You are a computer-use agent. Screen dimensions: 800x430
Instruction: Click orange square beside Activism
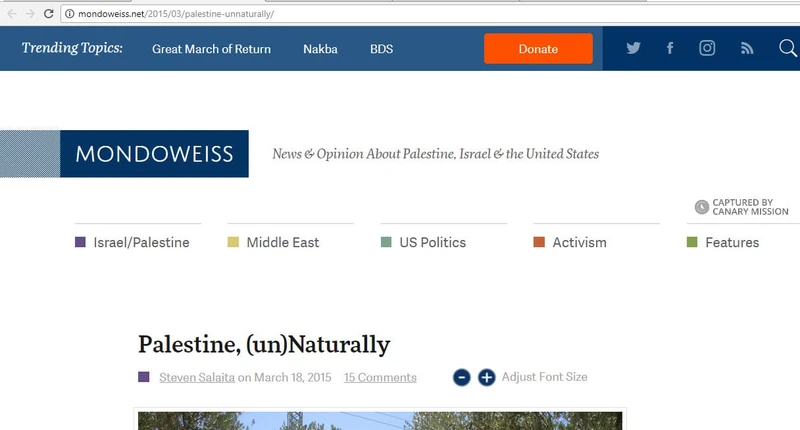pyautogui.click(x=539, y=242)
